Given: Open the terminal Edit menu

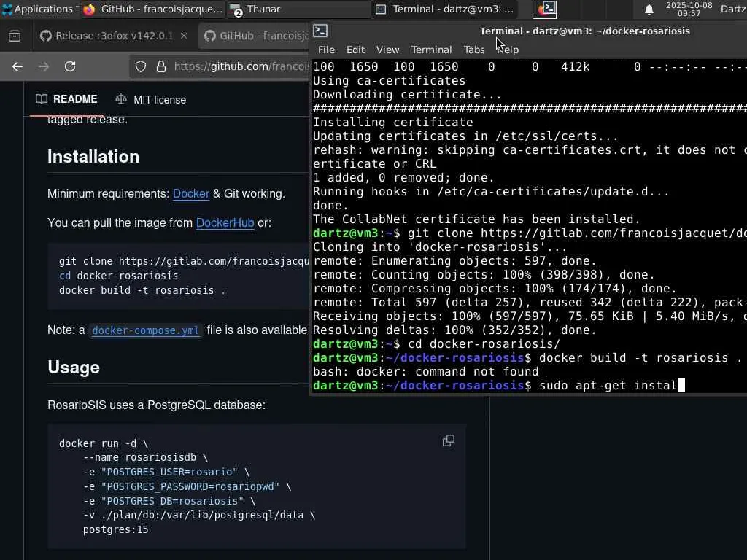Looking at the screenshot, I should 355,50.
